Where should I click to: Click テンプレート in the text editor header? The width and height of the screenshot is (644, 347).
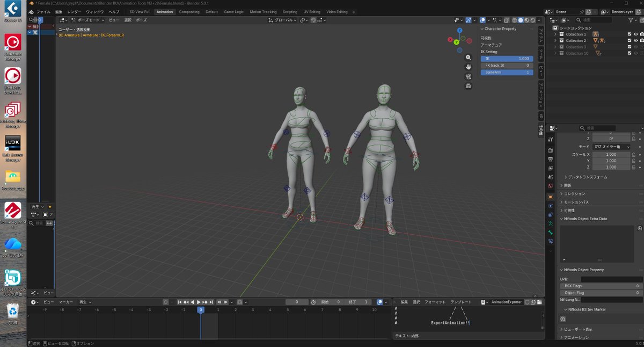click(461, 302)
